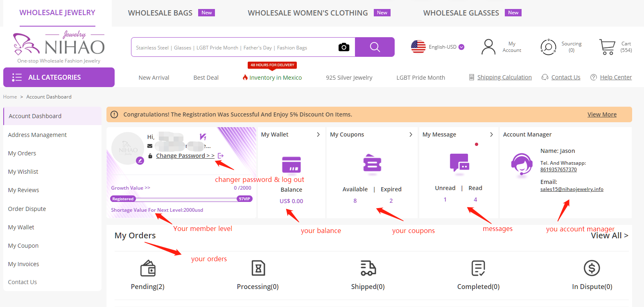644x307 pixels.
Task: Open My Account user icon
Action: (x=488, y=47)
